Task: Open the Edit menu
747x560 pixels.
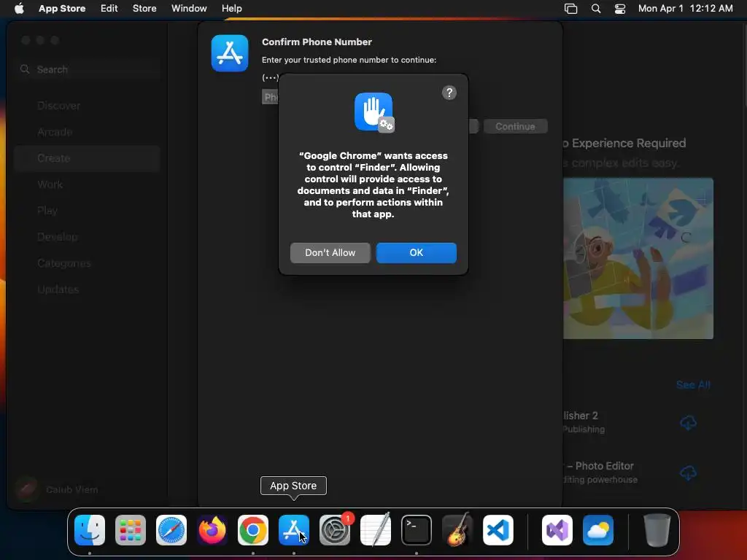Action: click(109, 8)
